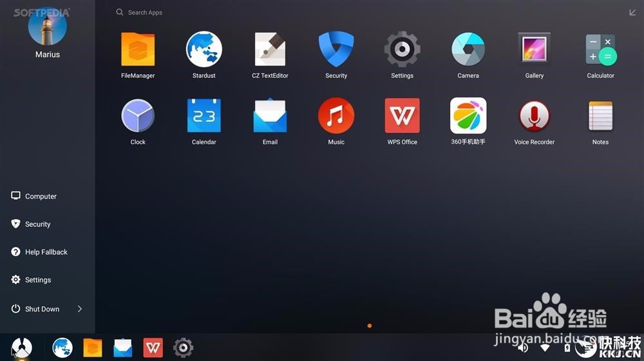Open Stardust browser from the taskbar
The width and height of the screenshot is (644, 361).
62,348
